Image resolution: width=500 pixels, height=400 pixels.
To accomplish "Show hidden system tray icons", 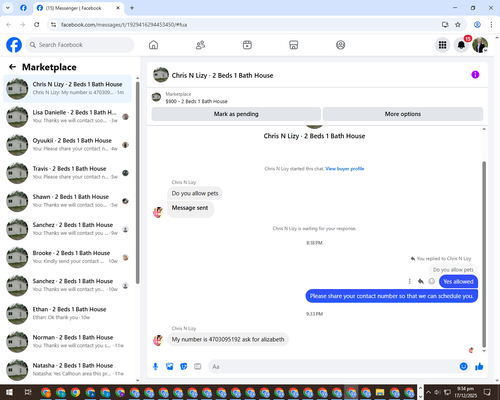I will coord(428,392).
